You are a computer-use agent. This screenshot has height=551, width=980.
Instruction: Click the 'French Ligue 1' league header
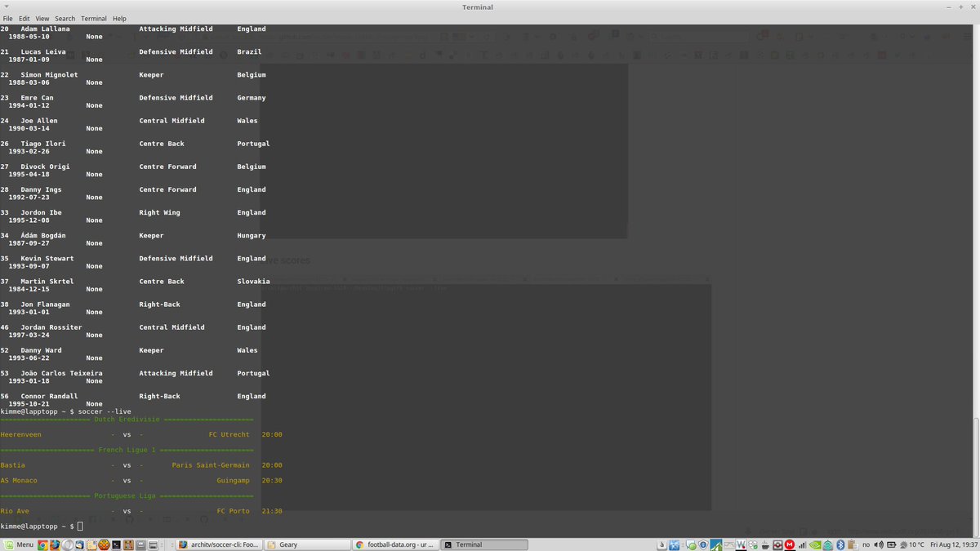click(127, 450)
